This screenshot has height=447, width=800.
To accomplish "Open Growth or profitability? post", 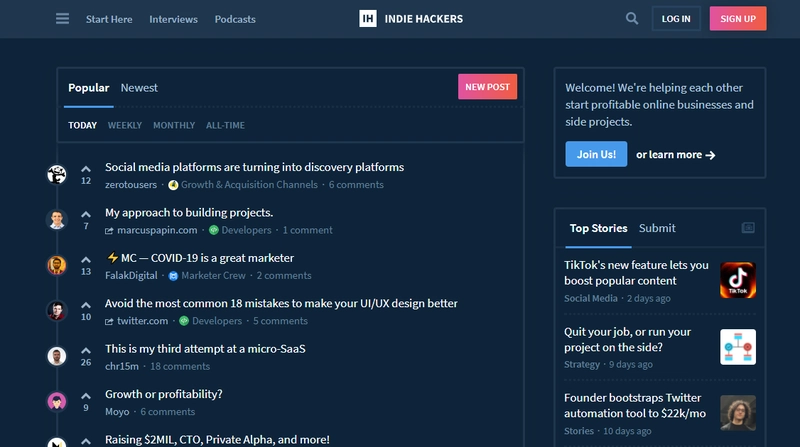I will [164, 394].
